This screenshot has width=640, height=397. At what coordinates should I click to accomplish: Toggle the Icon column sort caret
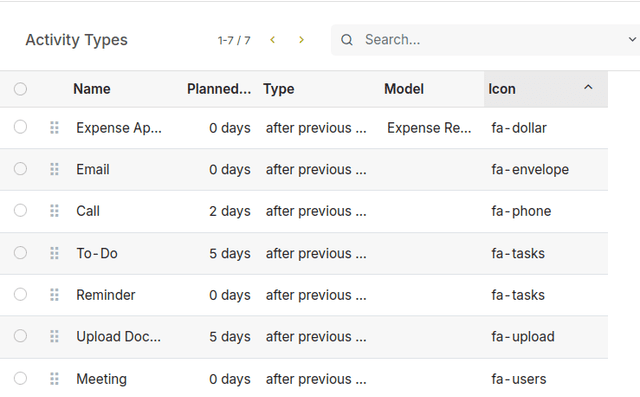tap(588, 87)
